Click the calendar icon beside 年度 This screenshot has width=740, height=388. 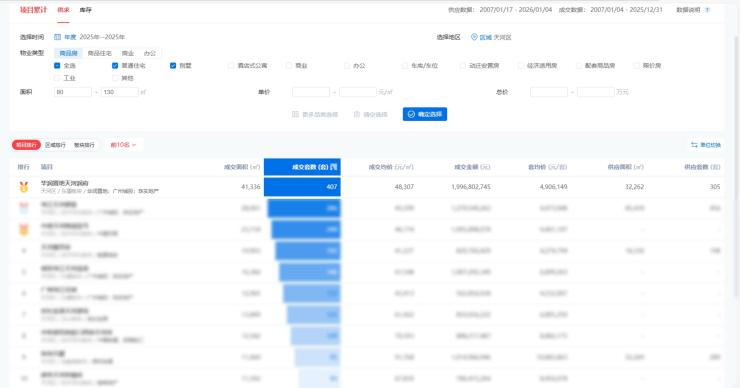point(57,37)
